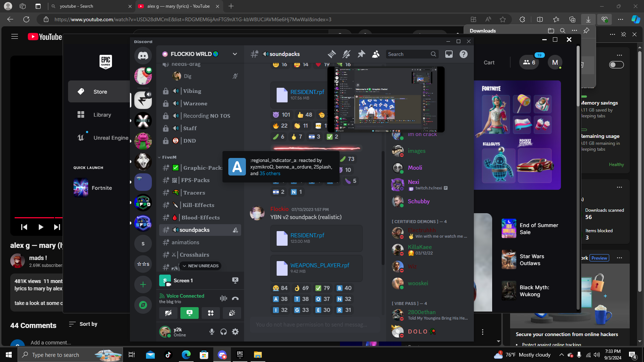Image resolution: width=644 pixels, height=362 pixels.
Task: Open NEW UNREADS jump chevron
Action: [200, 266]
